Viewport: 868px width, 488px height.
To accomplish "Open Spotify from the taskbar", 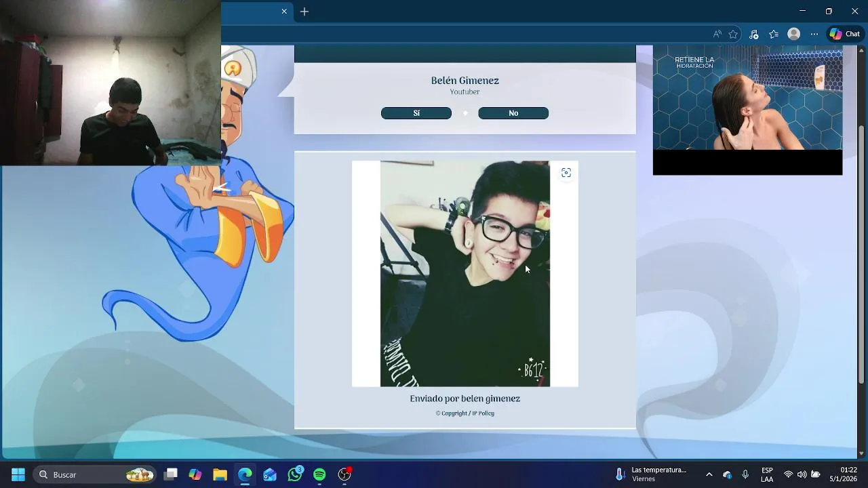I will tap(319, 474).
